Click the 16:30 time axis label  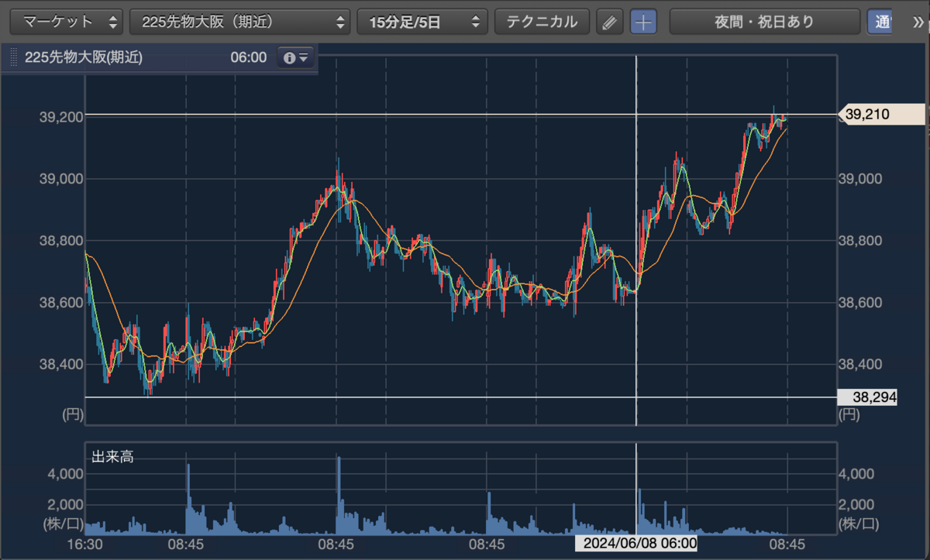click(x=84, y=545)
